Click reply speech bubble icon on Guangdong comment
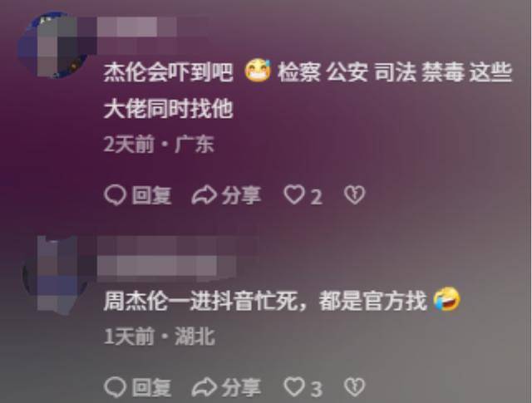Screen dimensions: 532x403 tap(116, 195)
